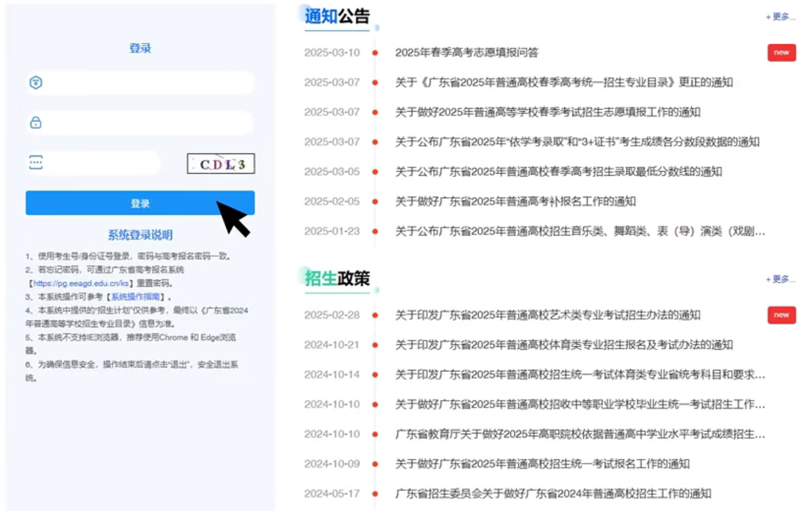
Task: Click the date 2025-02-05
Action: 332,201
